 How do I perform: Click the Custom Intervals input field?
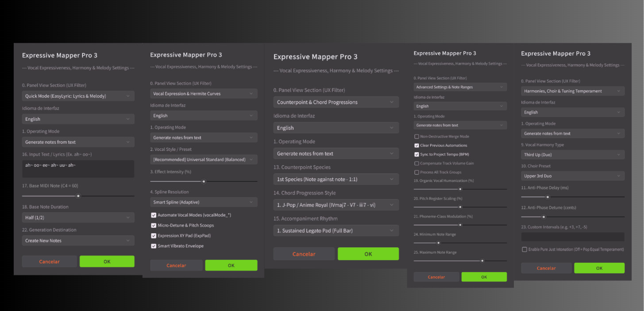pyautogui.click(x=573, y=237)
